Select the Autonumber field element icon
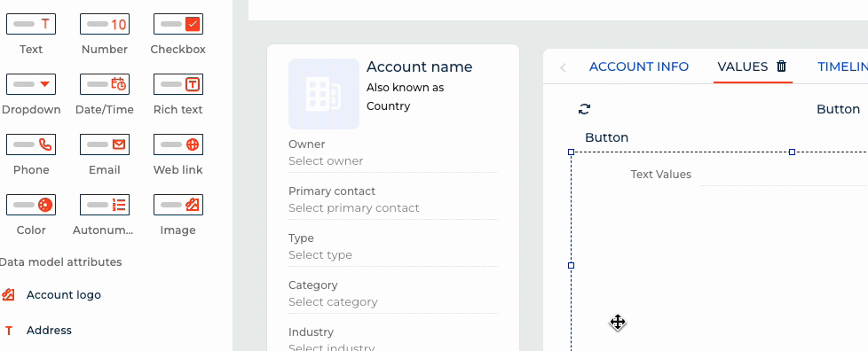The width and height of the screenshot is (868, 351). tap(105, 205)
